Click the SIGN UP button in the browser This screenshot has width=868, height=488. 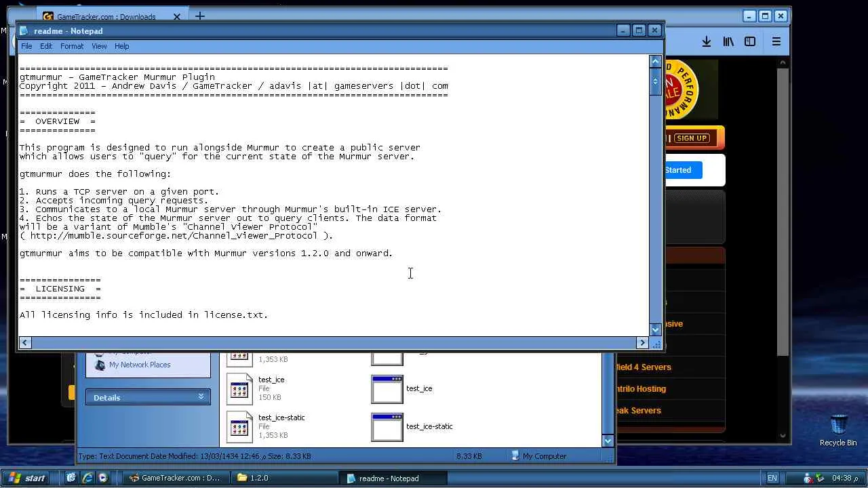(x=692, y=138)
